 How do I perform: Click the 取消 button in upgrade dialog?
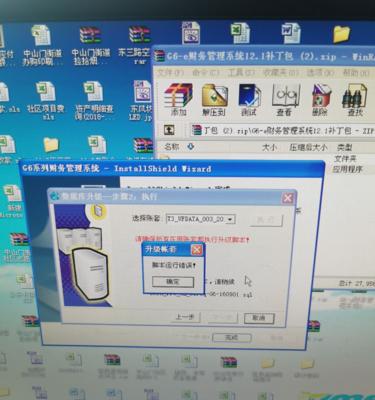[x=259, y=318]
